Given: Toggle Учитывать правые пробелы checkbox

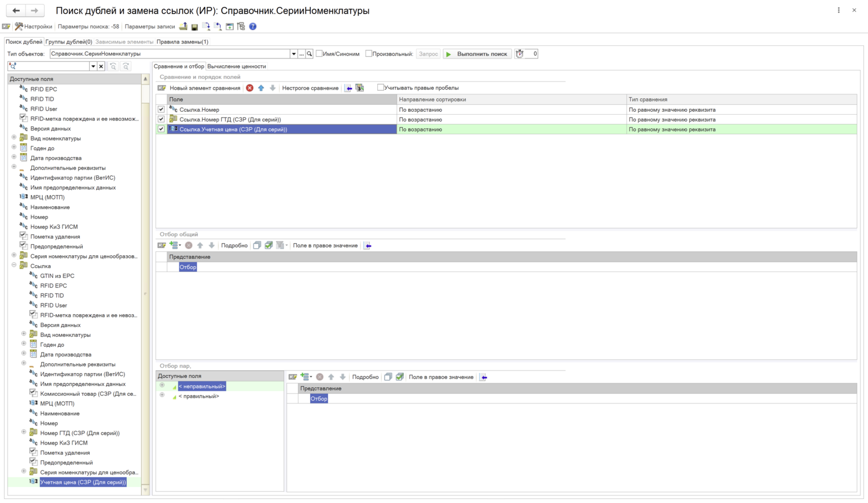Looking at the screenshot, I should (381, 88).
